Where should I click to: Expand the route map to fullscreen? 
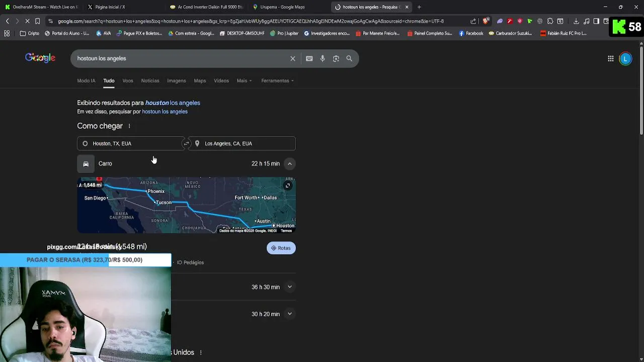coord(288,186)
